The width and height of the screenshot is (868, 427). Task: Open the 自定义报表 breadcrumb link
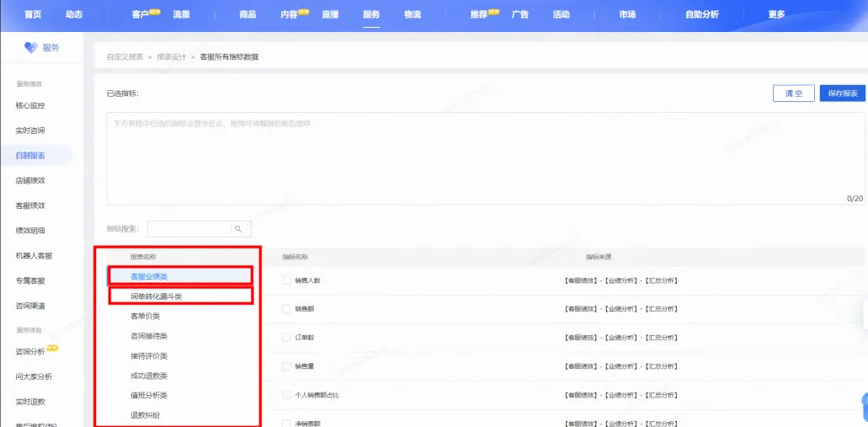pos(125,57)
